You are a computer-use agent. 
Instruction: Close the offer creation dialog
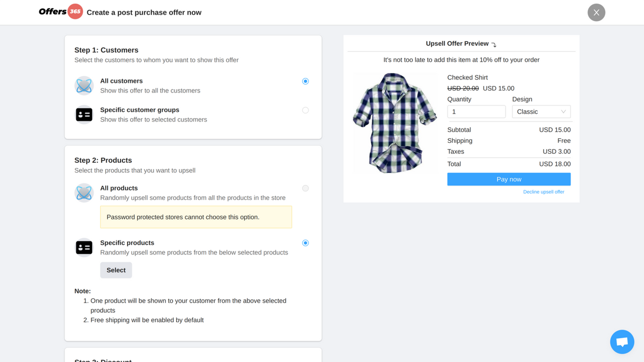[596, 13]
